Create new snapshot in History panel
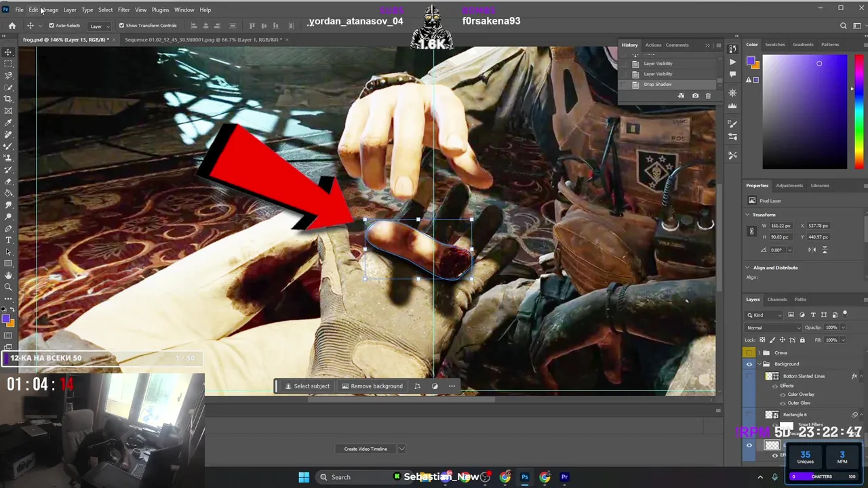Viewport: 868px width, 488px height. (695, 96)
